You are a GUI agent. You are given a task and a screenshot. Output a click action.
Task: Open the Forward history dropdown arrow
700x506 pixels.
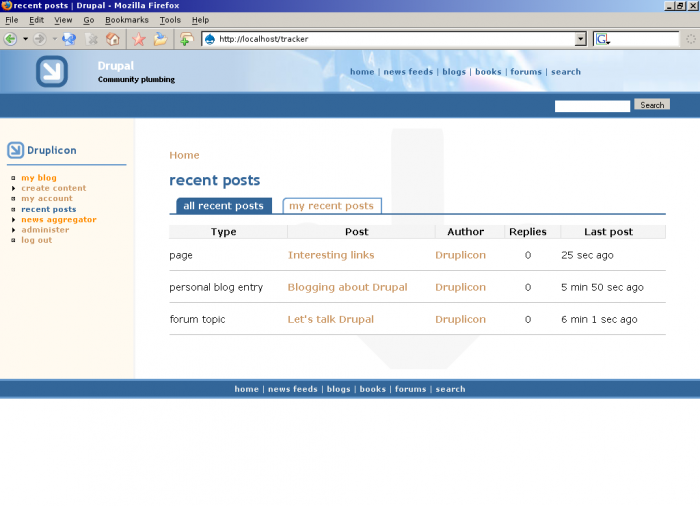pos(54,39)
